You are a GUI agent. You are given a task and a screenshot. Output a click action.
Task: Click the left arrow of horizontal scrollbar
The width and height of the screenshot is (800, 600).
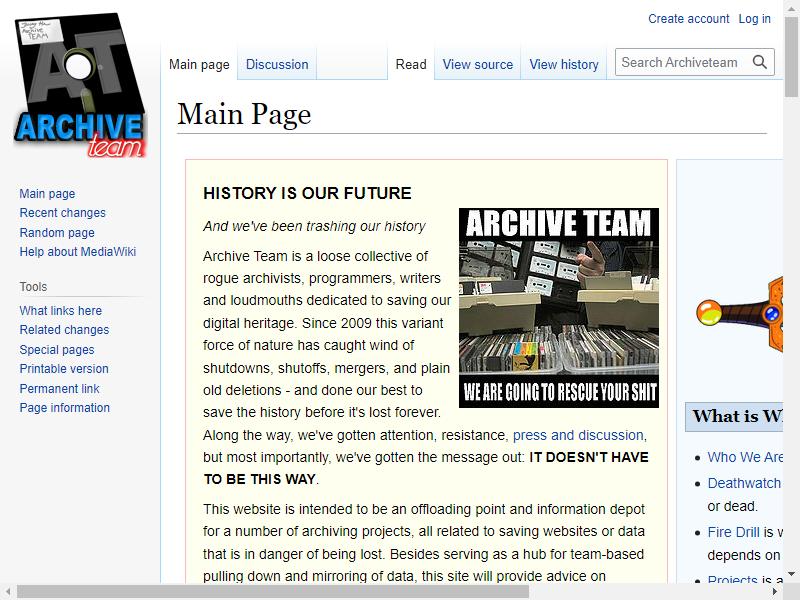coord(8,592)
